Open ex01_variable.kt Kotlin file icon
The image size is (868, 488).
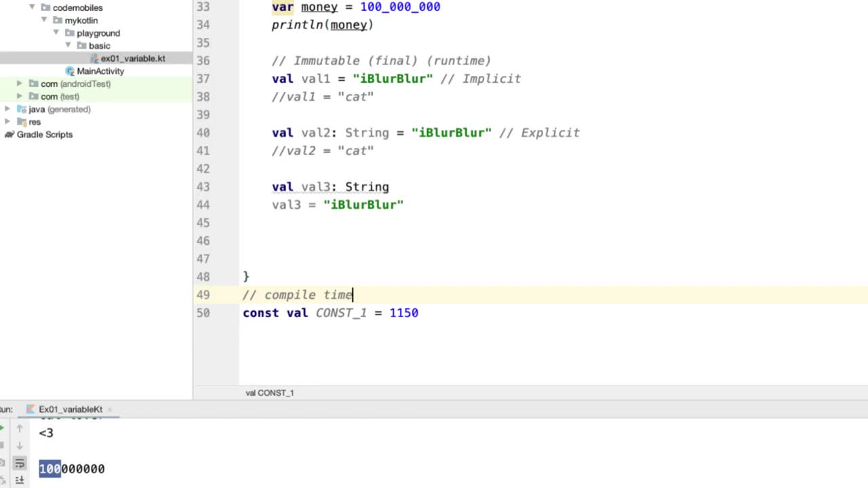[94, 58]
